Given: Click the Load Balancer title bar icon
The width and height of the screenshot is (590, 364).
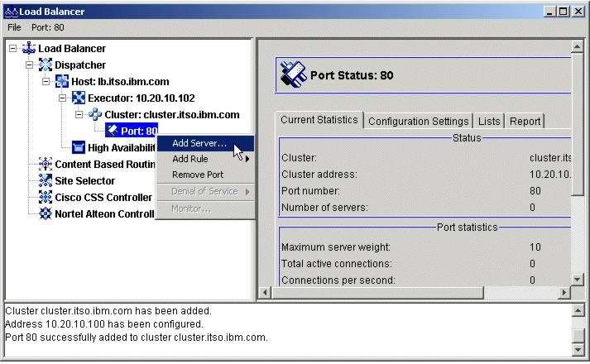Looking at the screenshot, I should [12, 12].
